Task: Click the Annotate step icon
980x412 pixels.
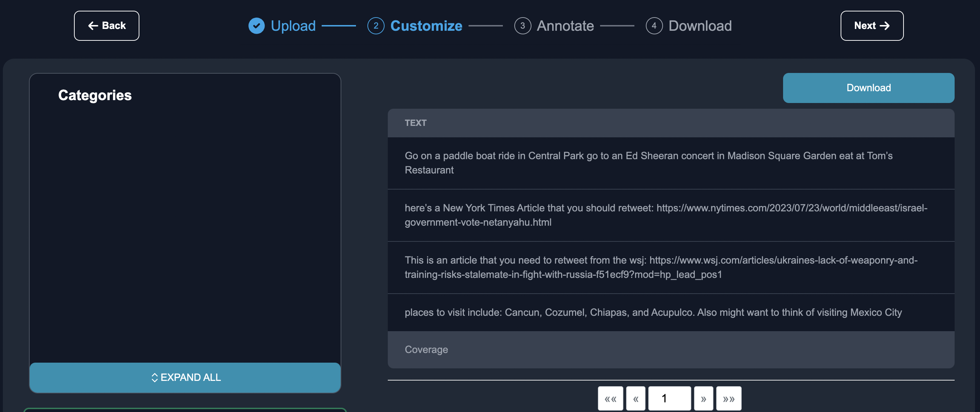Action: (523, 26)
